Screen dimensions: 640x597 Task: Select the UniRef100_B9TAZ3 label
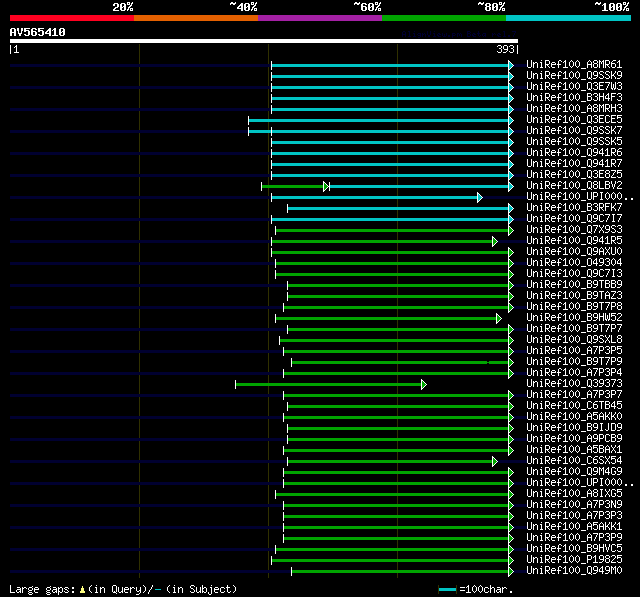(574, 296)
